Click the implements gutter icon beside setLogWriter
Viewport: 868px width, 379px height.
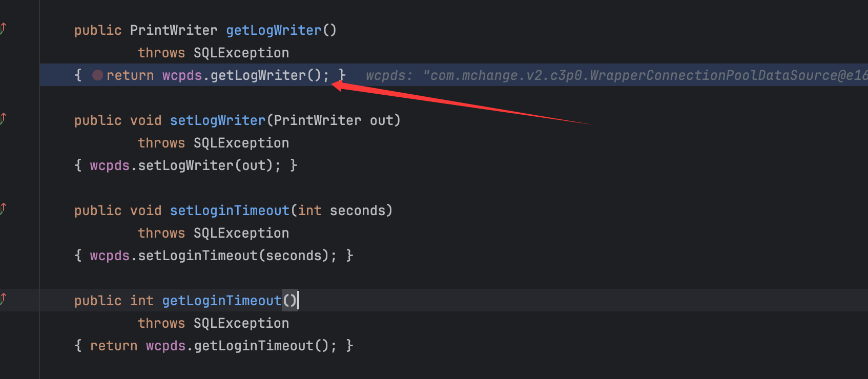pyautogui.click(x=3, y=118)
